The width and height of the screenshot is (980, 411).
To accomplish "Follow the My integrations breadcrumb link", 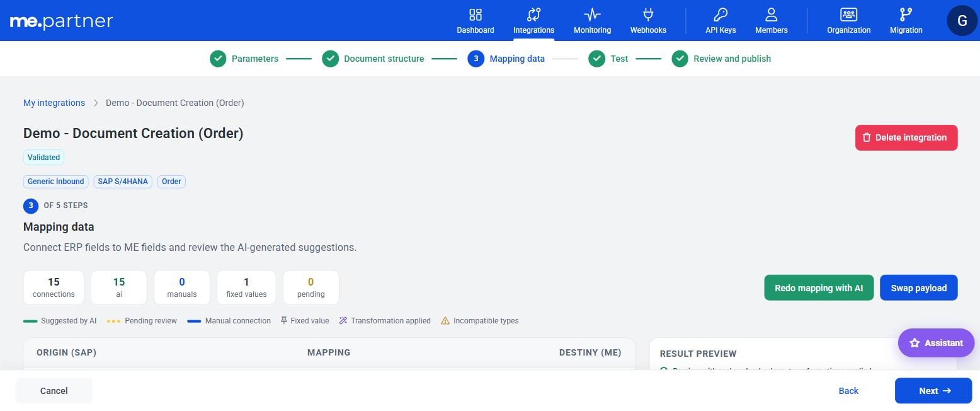I will coord(54,103).
